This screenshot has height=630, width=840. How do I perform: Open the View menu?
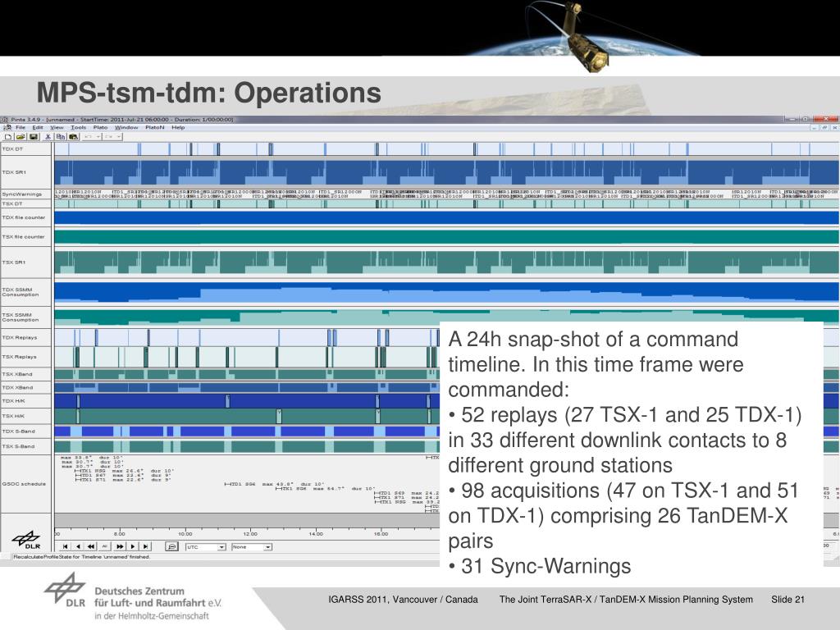57,127
